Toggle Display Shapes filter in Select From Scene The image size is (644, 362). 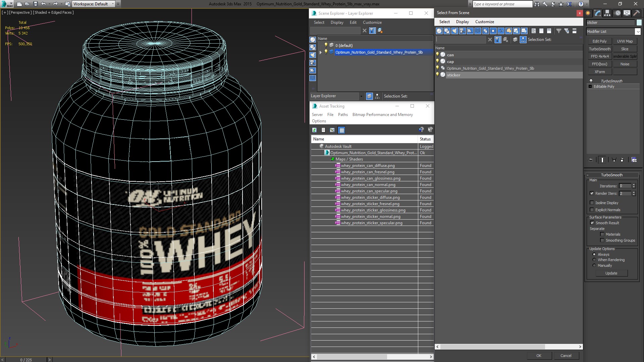click(x=447, y=31)
